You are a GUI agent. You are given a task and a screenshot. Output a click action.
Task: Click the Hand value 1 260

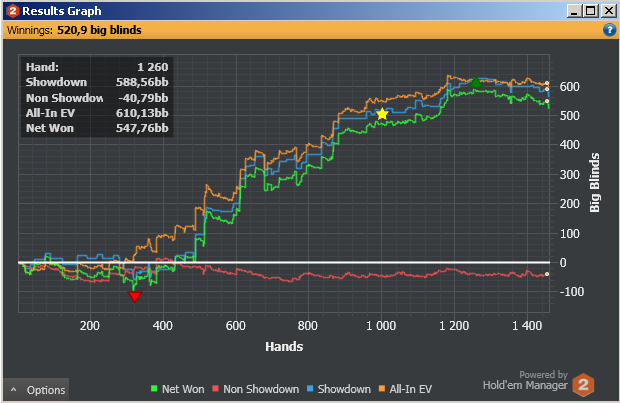coord(153,67)
